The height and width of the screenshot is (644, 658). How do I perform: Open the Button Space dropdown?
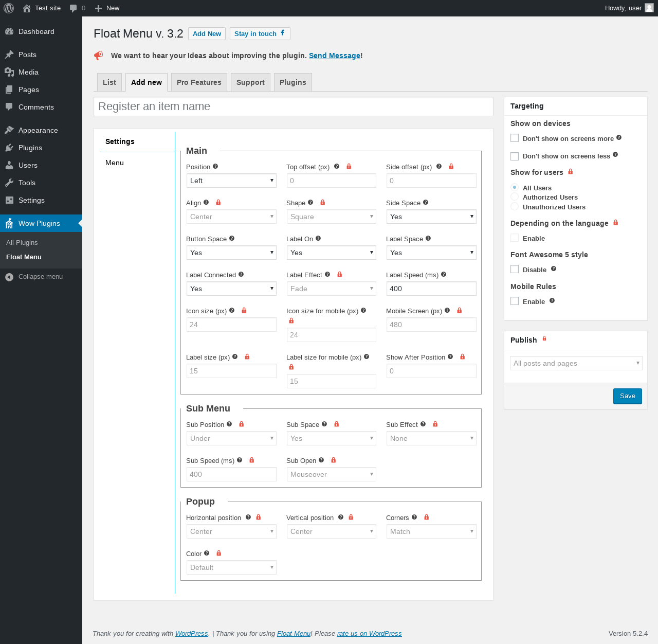point(231,253)
